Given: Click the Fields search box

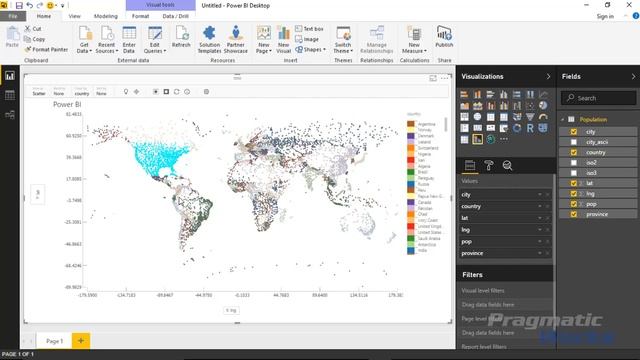Looking at the screenshot, I should pyautogui.click(x=598, y=98).
